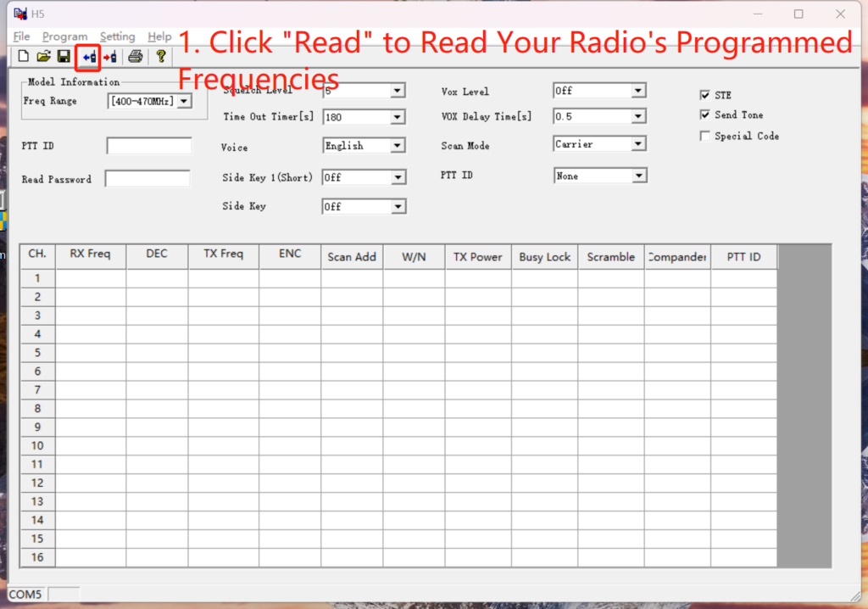Click the Scramble column header

pos(610,256)
